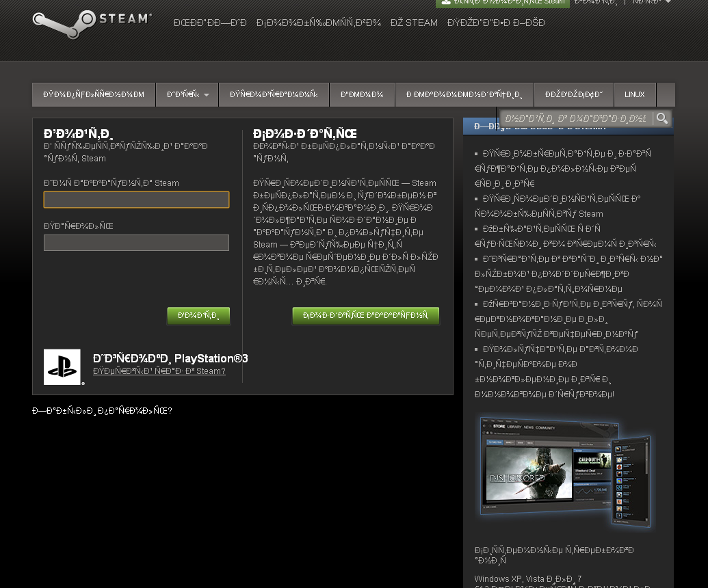Screen dimensions: 708x588
Task: Select News tab just left of LINUX
Action: click(573, 94)
